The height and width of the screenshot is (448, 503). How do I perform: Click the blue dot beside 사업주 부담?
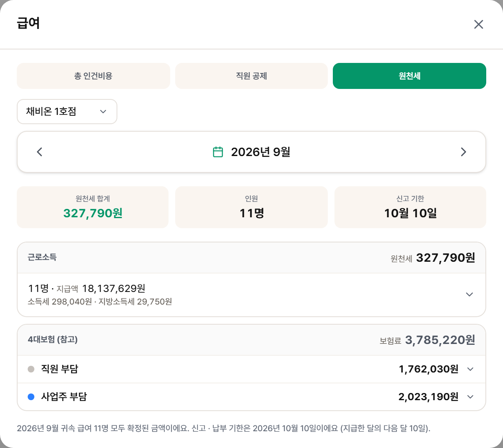click(x=31, y=397)
